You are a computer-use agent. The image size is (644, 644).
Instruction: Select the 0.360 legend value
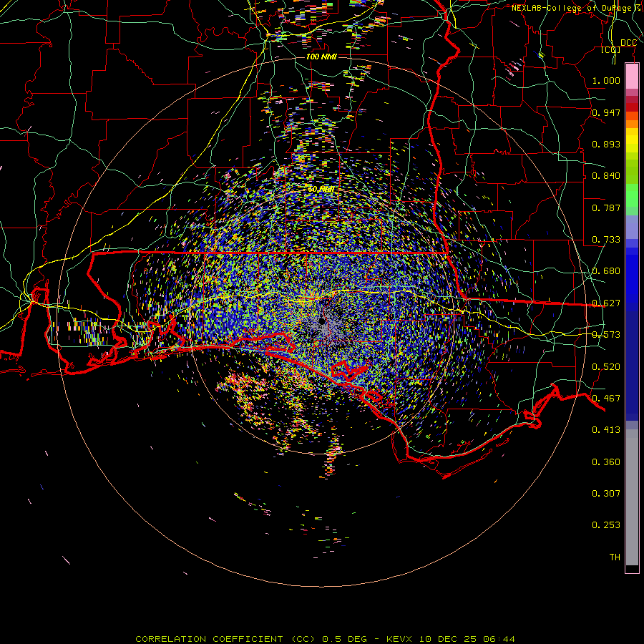pyautogui.click(x=606, y=462)
